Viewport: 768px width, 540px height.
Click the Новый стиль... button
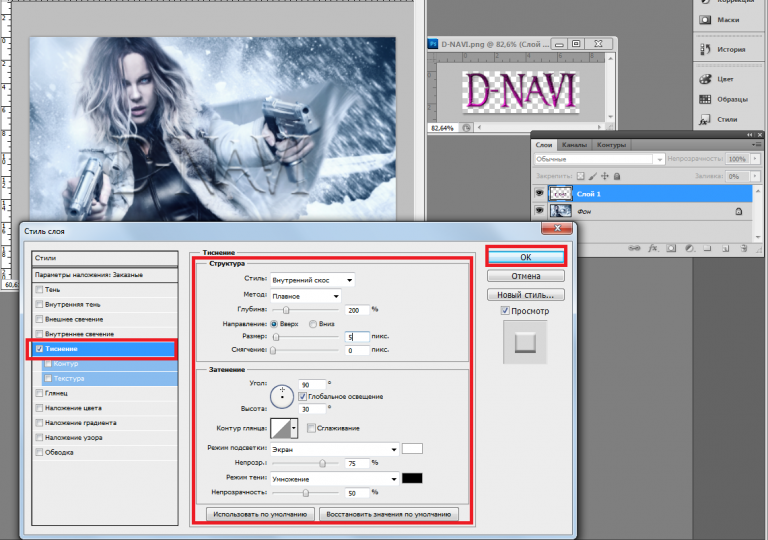526,295
